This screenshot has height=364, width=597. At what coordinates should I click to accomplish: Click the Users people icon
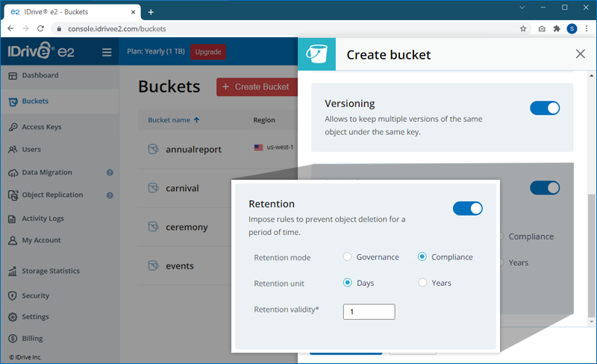[x=13, y=149]
